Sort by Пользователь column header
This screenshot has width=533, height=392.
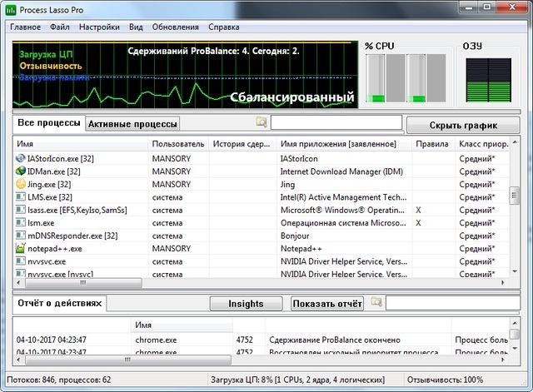(177, 144)
